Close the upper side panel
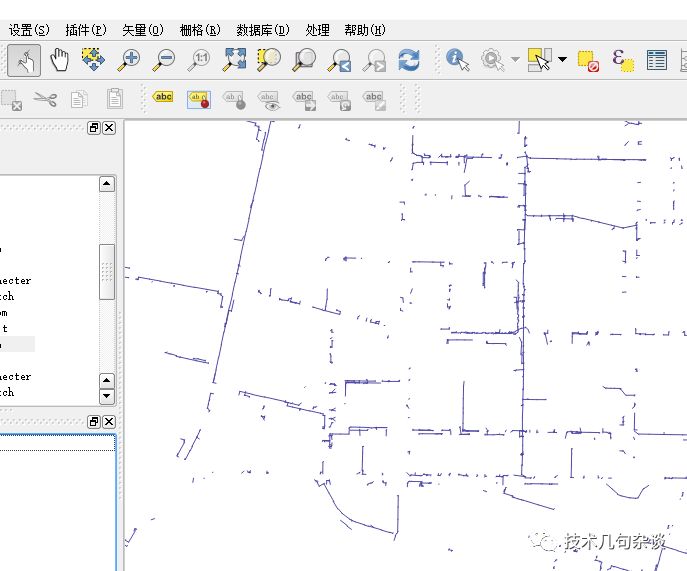The height and width of the screenshot is (571, 687). tap(109, 128)
